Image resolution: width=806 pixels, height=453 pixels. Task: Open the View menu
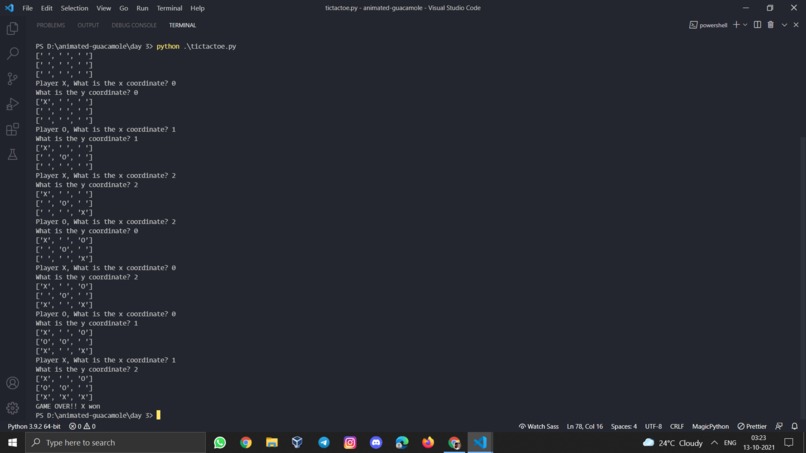(103, 8)
